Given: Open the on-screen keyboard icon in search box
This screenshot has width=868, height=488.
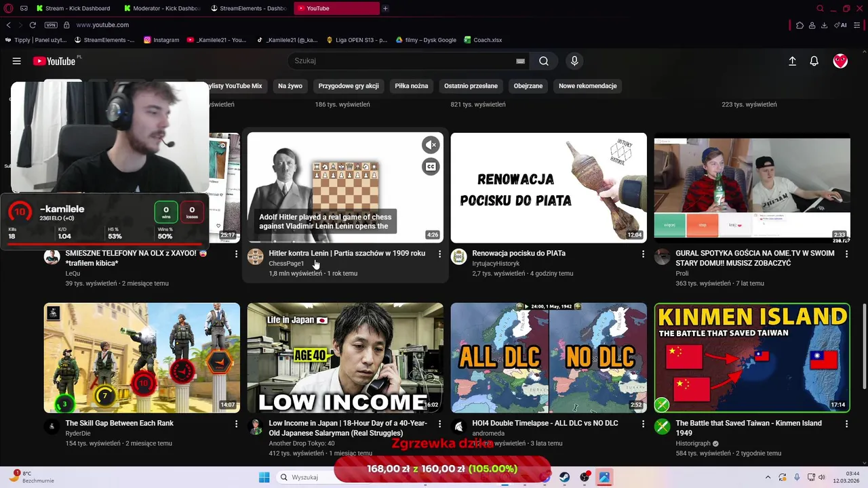Looking at the screenshot, I should tap(520, 61).
